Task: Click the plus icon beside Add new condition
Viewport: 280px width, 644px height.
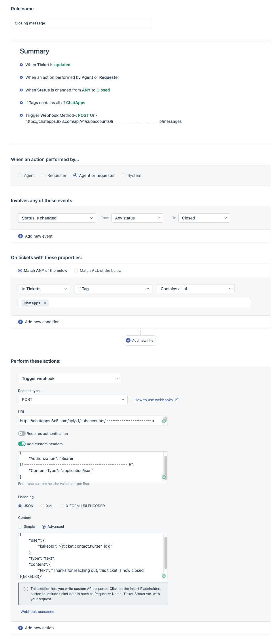Action: pos(20,322)
